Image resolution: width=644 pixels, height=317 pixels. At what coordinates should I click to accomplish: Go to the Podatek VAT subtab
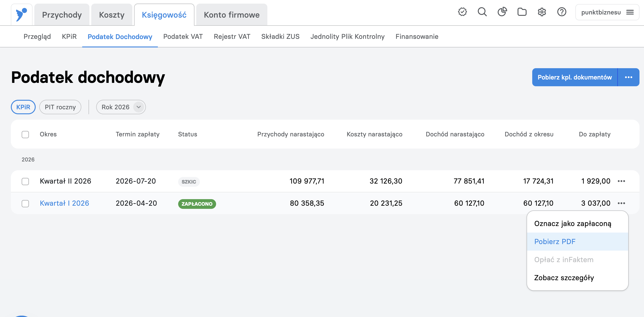[183, 37]
